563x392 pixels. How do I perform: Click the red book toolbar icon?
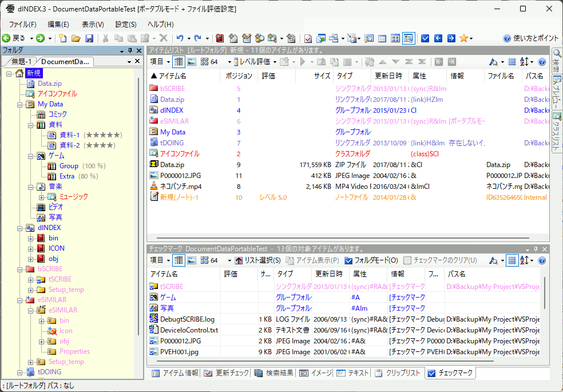[220, 38]
